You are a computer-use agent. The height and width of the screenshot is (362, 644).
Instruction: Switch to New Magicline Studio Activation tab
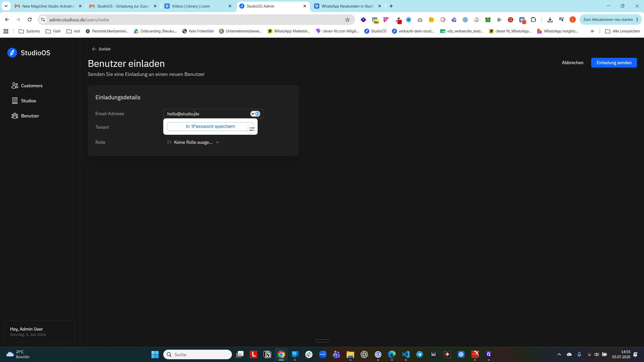[x=49, y=6]
